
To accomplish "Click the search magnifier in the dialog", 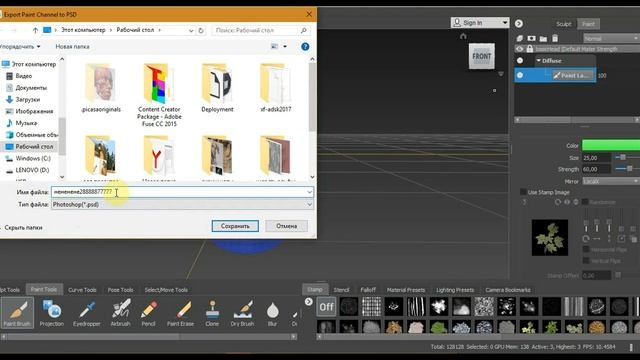I will [303, 30].
